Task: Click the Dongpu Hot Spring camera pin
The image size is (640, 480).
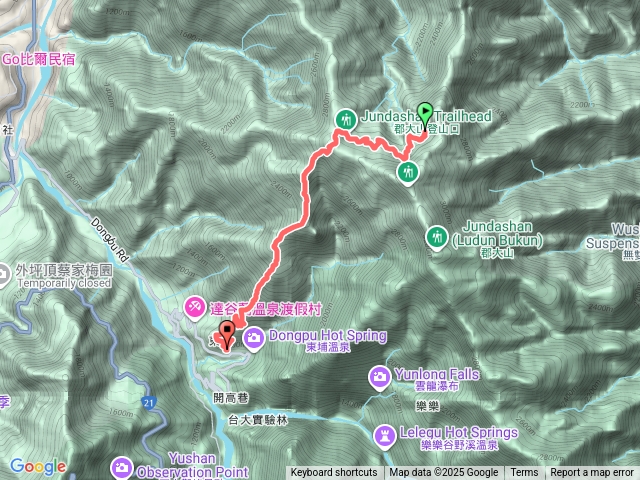Action: point(254,339)
